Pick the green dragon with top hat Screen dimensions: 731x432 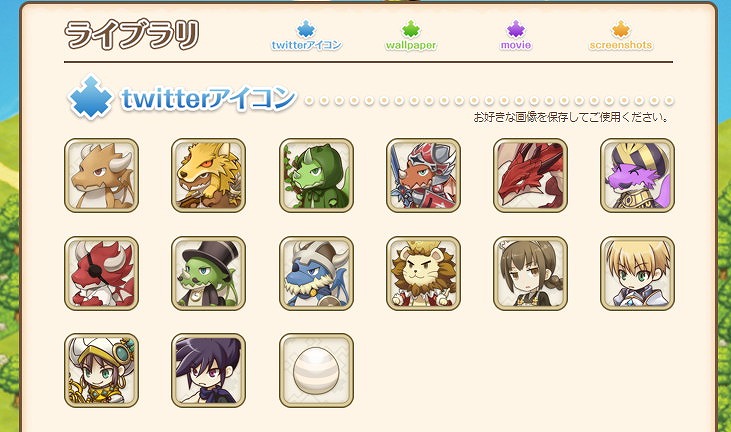click(208, 273)
